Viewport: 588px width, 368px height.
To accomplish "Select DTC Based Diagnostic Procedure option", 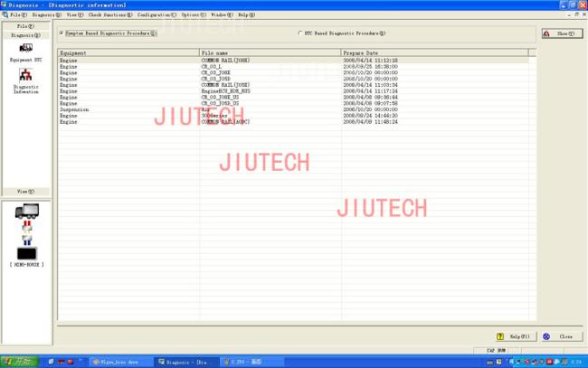I will (300, 33).
